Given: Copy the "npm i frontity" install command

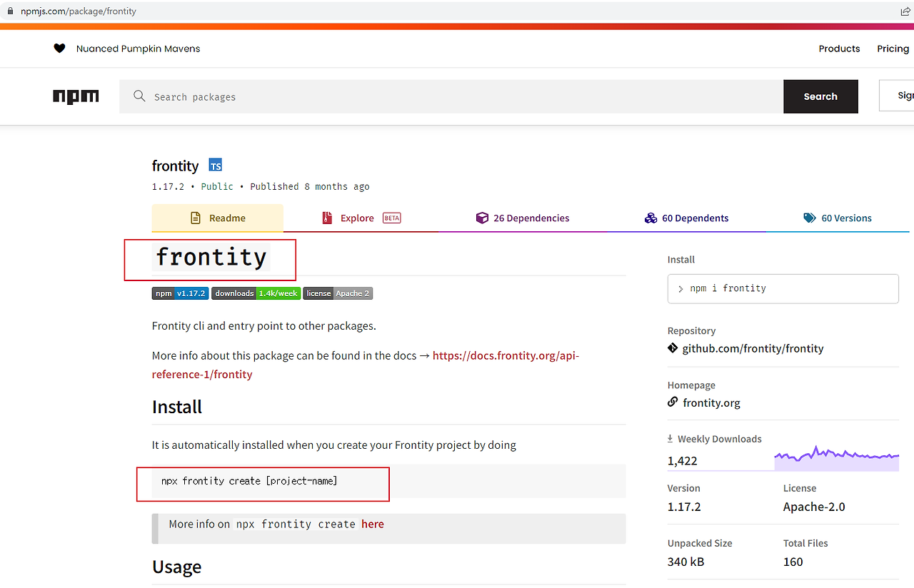Looking at the screenshot, I should 783,289.
